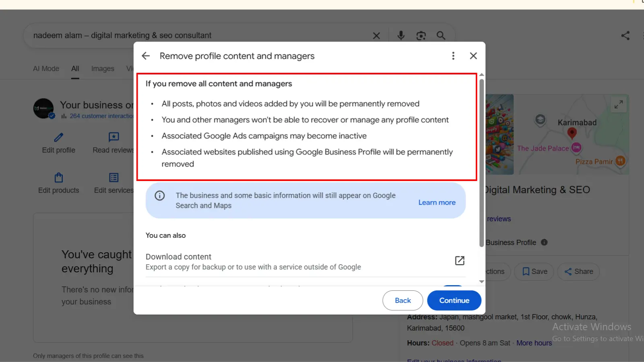Open More hours link

point(534,343)
